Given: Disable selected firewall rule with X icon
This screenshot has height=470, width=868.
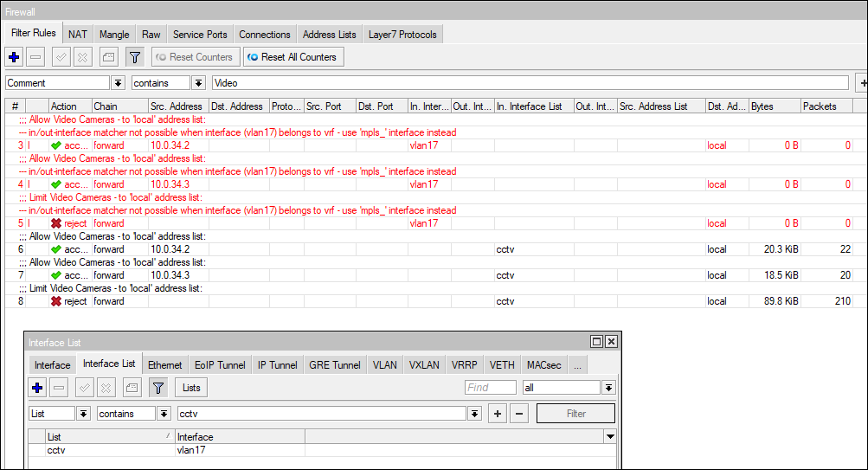Looking at the screenshot, I should [x=82, y=57].
